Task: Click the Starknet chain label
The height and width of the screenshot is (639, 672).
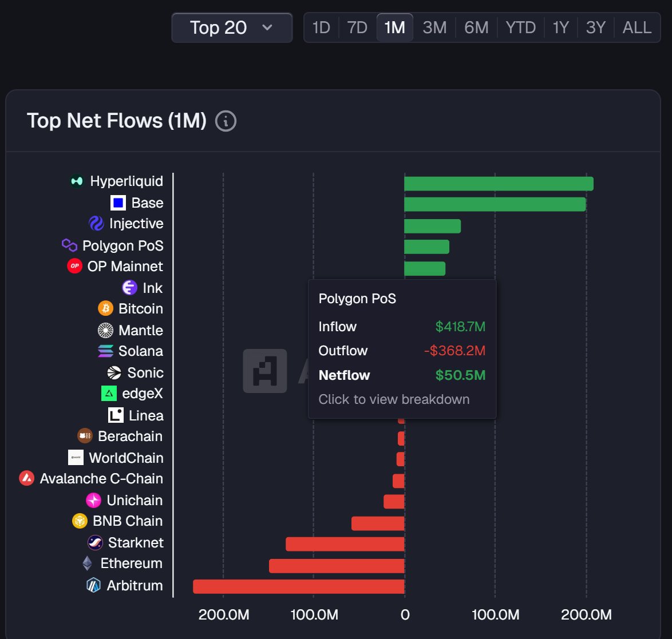Action: (136, 542)
